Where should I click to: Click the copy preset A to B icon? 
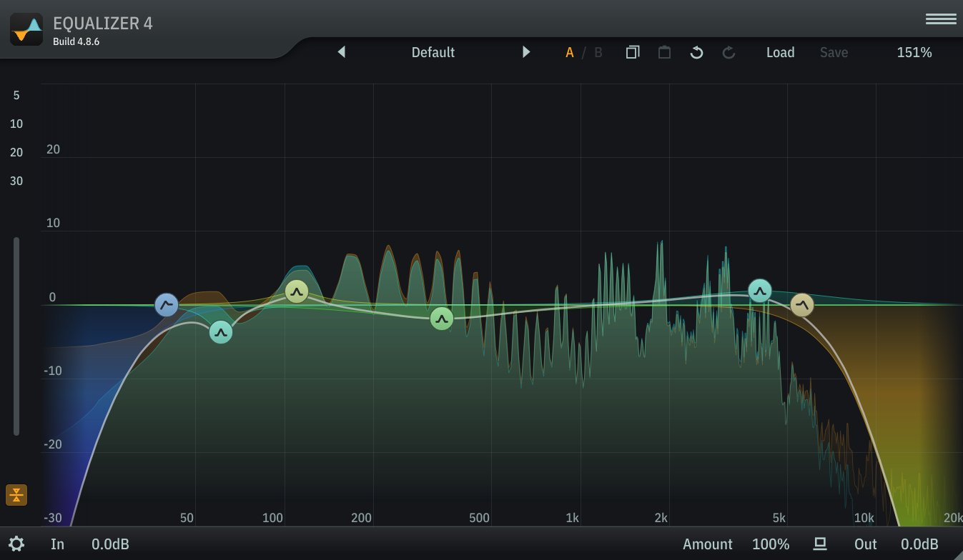point(633,52)
